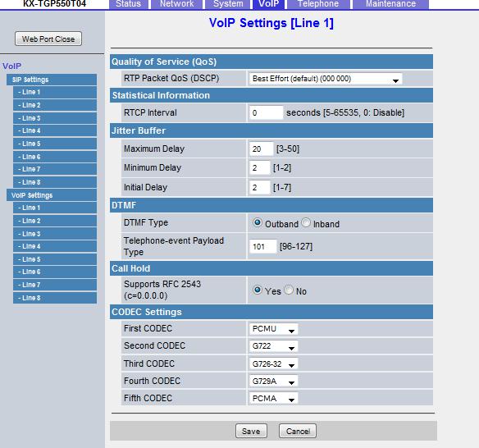
Task: Open VoIP Settings Line 2
Action: click(x=55, y=221)
